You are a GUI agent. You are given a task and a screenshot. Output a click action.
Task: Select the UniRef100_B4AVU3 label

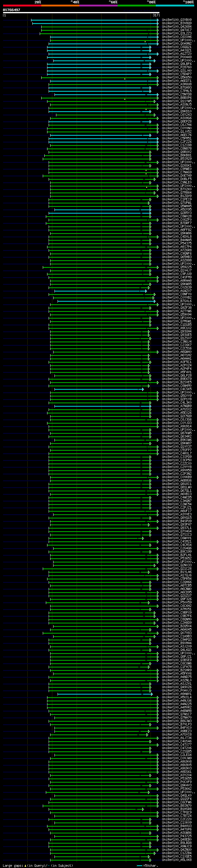pos(177,826)
